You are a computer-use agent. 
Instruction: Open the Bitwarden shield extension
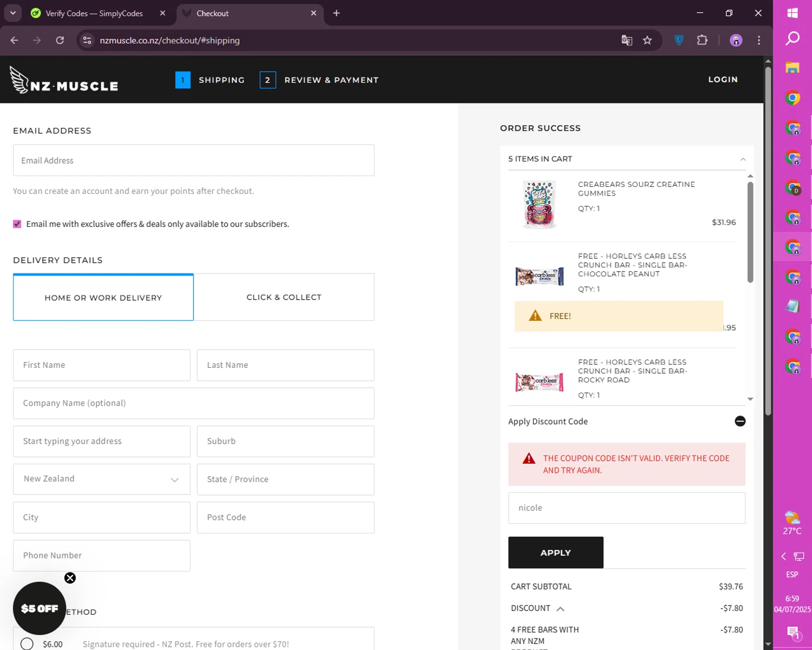pos(679,40)
